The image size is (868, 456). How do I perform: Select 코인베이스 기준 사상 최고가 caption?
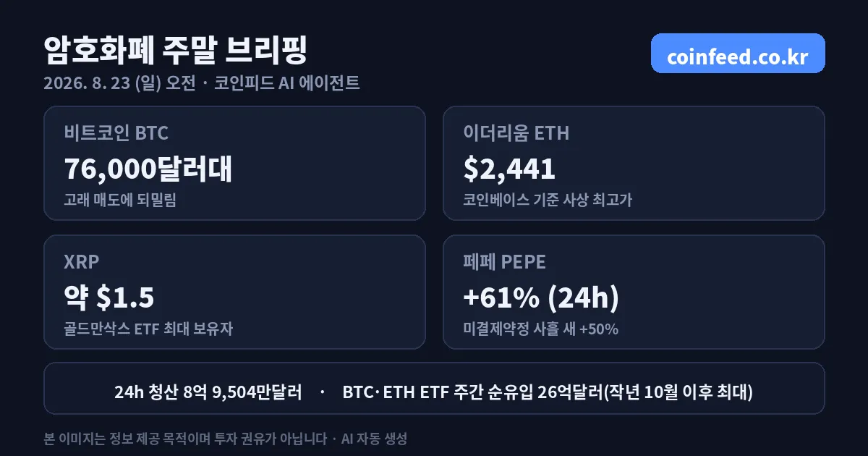[548, 200]
